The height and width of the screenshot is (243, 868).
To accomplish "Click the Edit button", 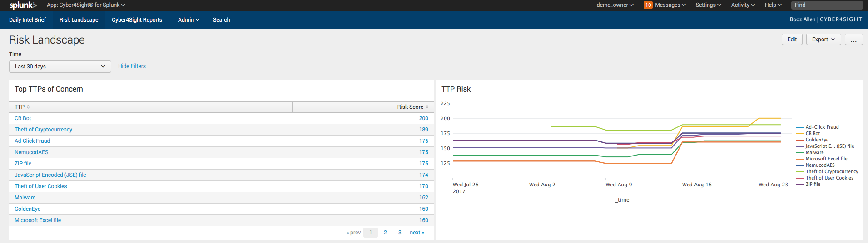I will pyautogui.click(x=792, y=39).
